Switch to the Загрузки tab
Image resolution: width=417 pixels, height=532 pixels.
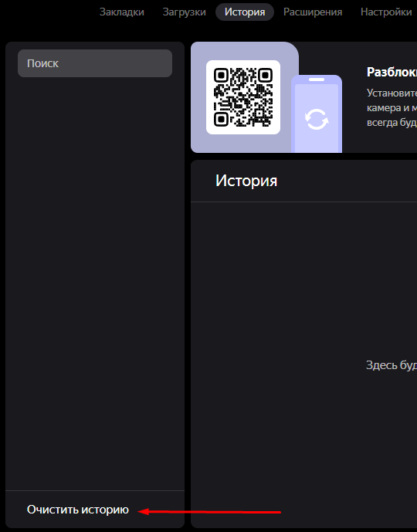pos(185,12)
